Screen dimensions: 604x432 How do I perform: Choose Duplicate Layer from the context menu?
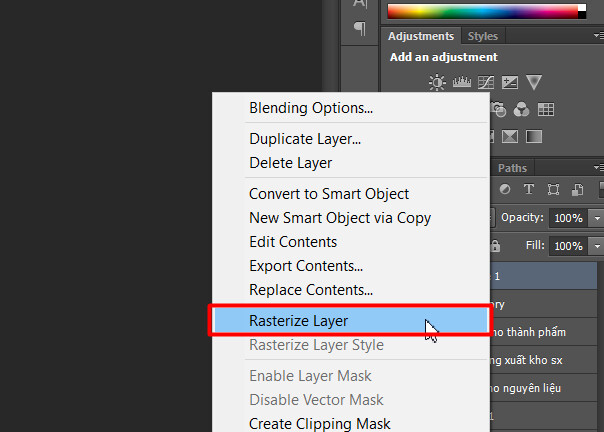350,139
